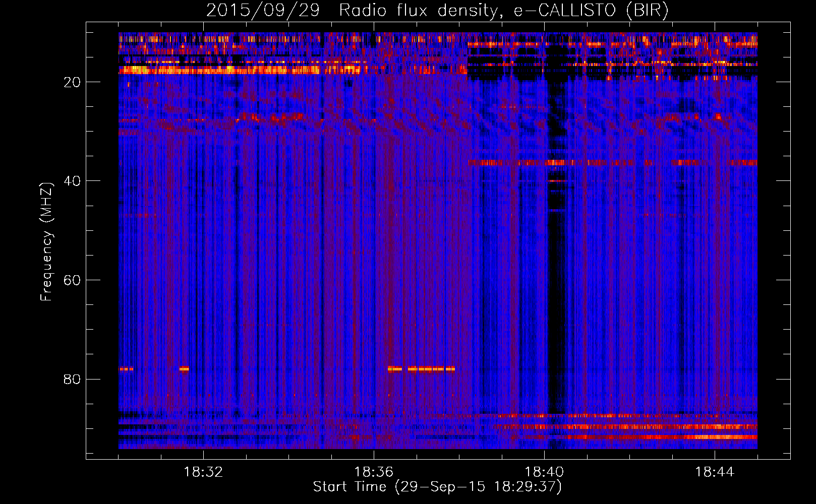816x504 pixels.
Task: Click the 18:40 time tick label
Action: [x=544, y=472]
